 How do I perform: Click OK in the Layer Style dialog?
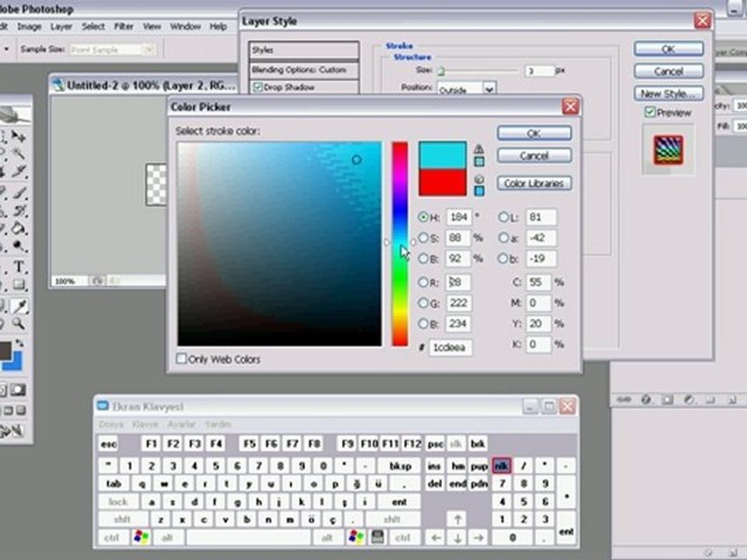(668, 48)
